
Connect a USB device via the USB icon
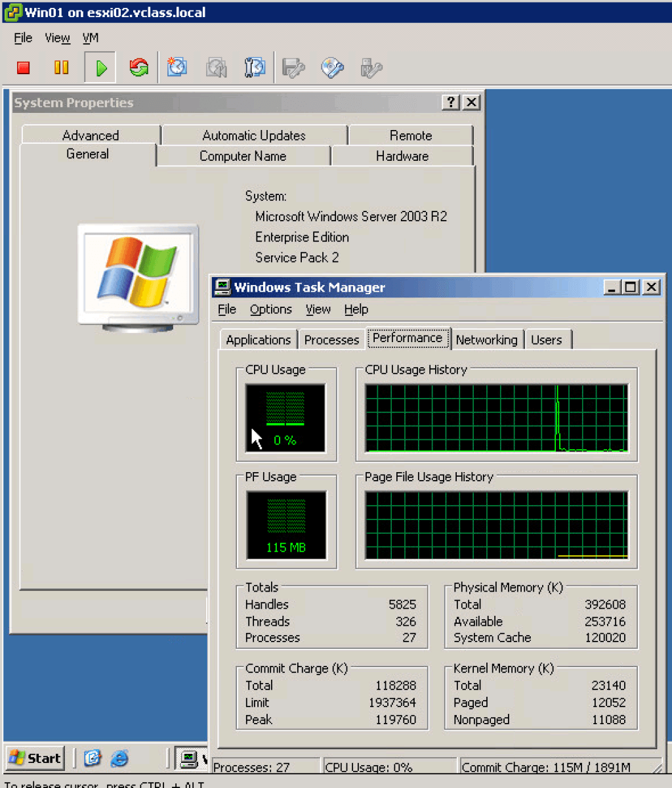coord(371,67)
